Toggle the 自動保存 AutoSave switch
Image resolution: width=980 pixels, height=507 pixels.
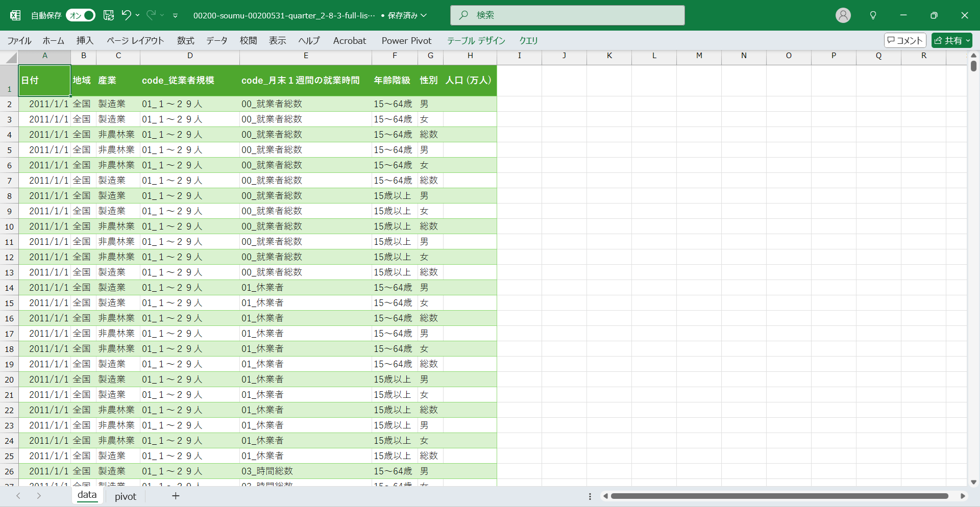(81, 15)
